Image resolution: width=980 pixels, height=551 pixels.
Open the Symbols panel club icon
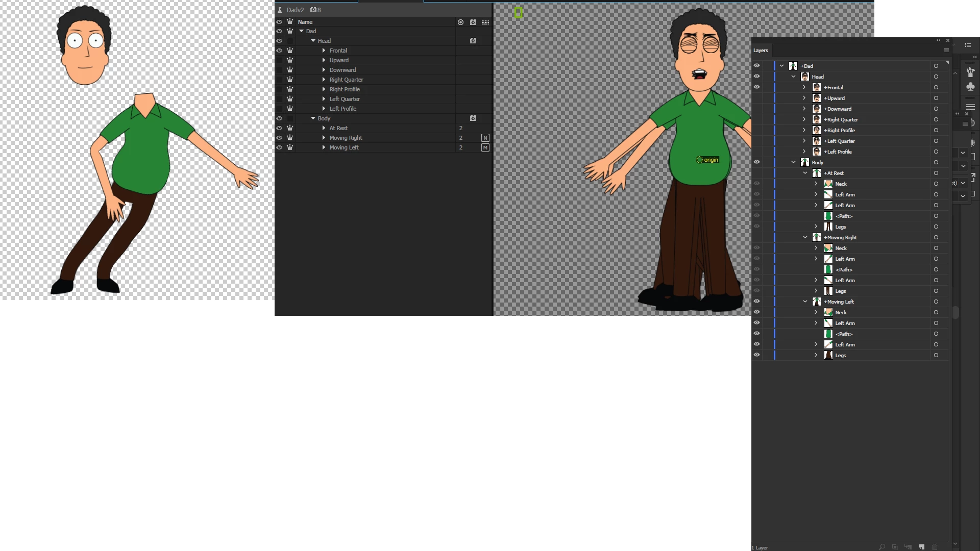(x=970, y=87)
